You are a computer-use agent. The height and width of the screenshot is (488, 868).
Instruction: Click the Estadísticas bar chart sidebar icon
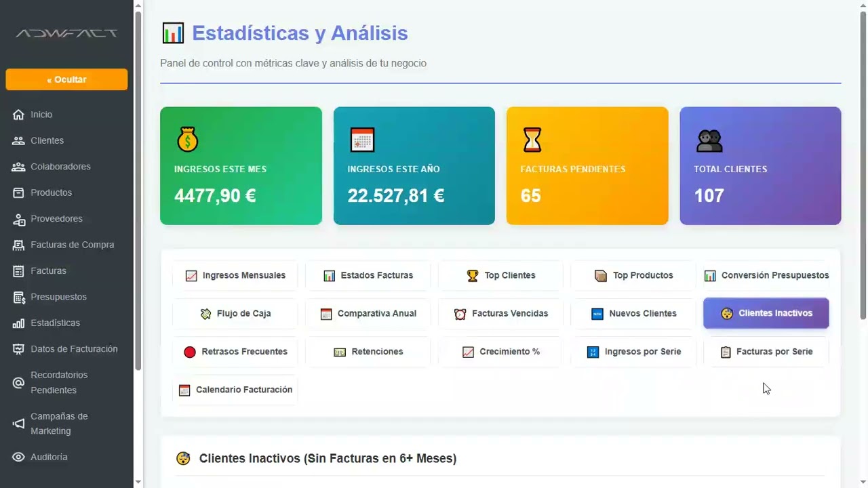(18, 323)
